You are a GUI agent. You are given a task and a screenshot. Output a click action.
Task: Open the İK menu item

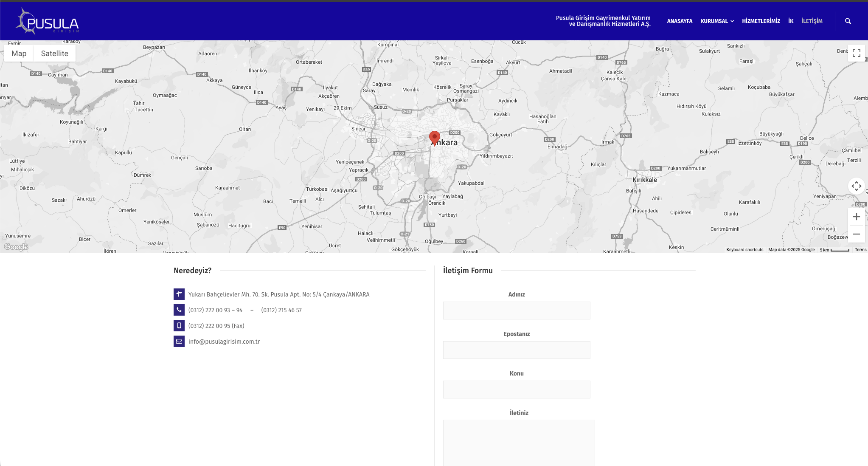click(x=790, y=21)
